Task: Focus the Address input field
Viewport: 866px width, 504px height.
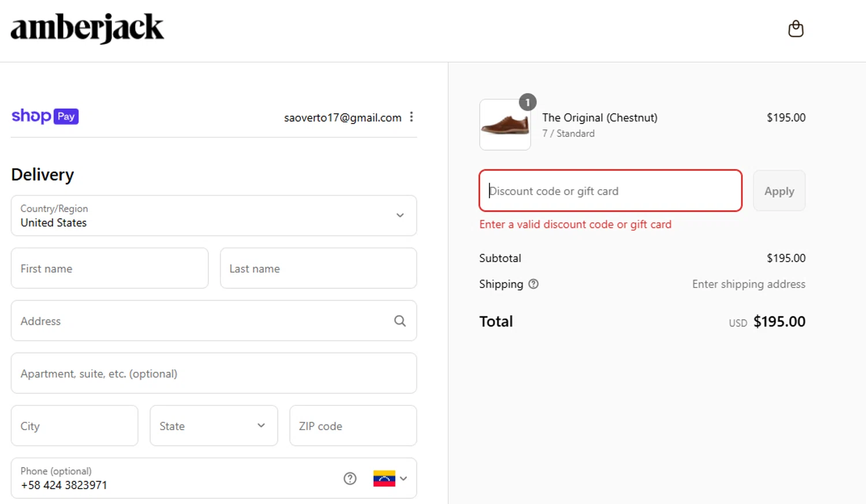Action: [214, 321]
